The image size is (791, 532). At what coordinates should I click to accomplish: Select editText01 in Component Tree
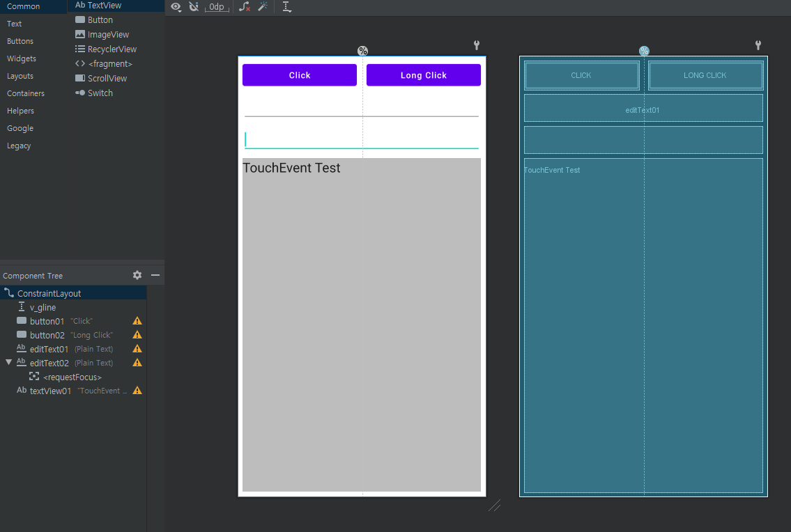73,349
